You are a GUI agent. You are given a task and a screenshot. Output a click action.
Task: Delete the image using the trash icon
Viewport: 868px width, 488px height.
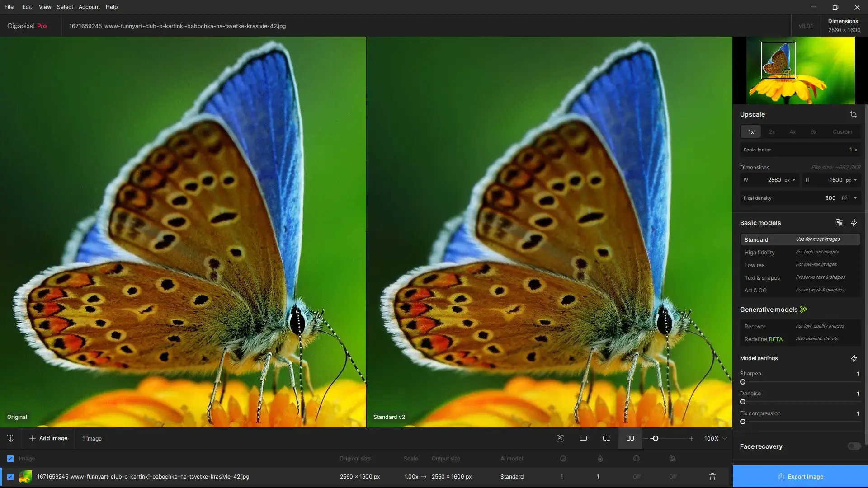(712, 477)
